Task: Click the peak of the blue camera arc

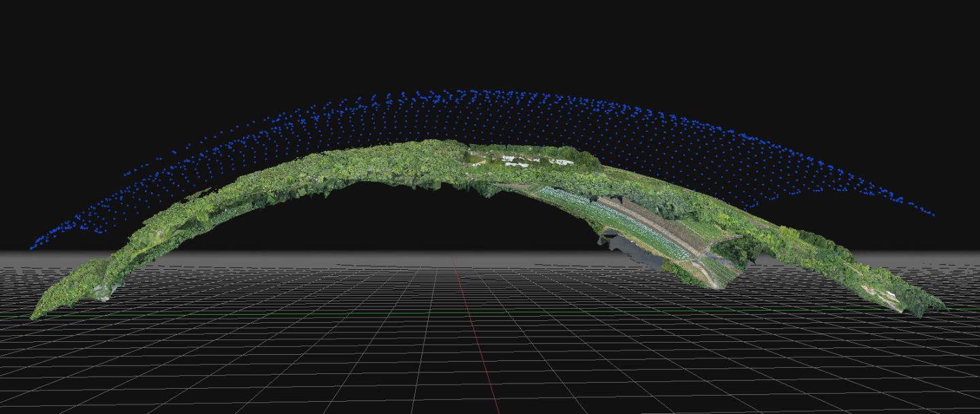Action: [470, 92]
